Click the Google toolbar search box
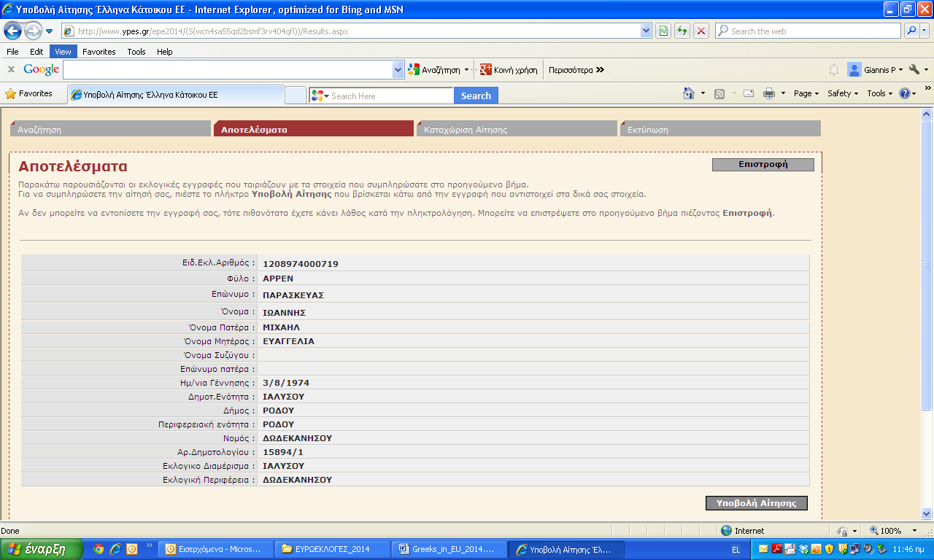The image size is (934, 560). (x=228, y=70)
